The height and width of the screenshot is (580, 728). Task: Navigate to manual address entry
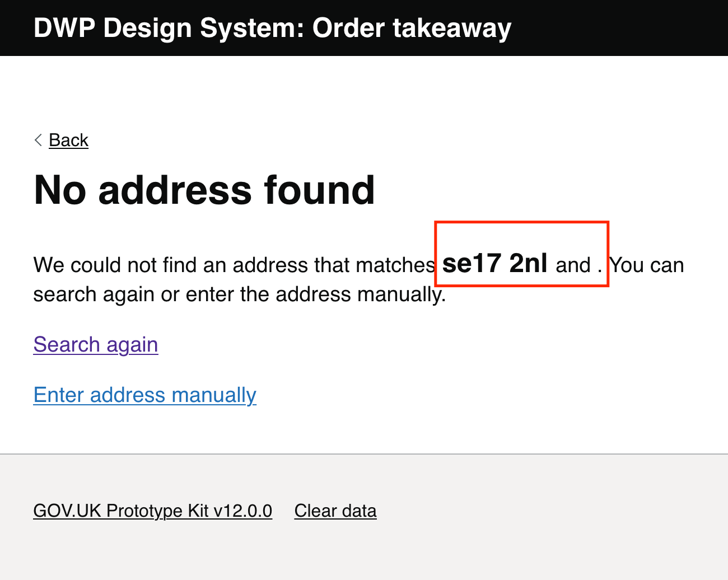tap(144, 395)
